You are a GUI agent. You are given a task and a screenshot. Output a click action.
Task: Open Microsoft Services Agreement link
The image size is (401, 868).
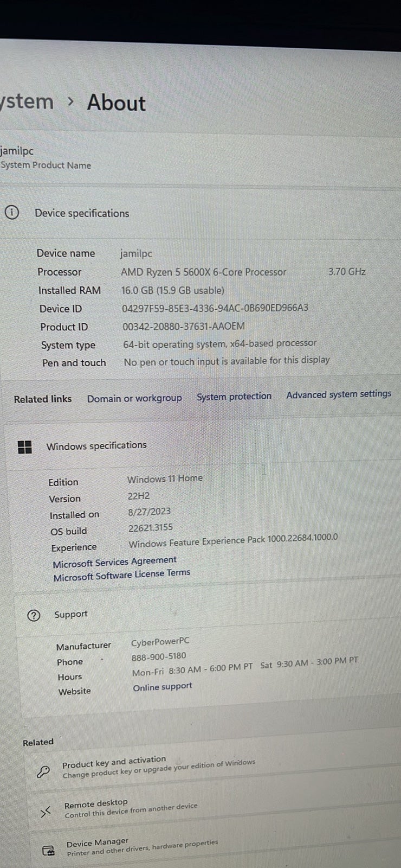point(115,562)
